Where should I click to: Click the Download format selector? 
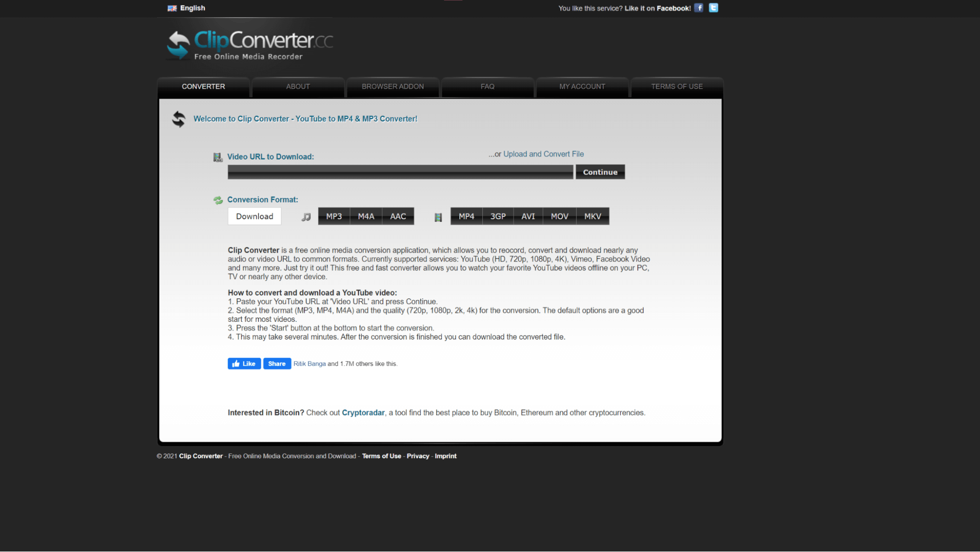[254, 216]
